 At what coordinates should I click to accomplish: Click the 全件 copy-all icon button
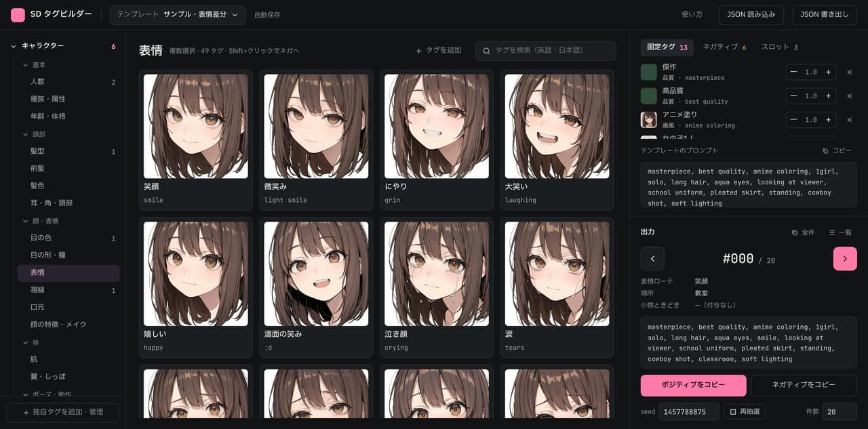[804, 232]
